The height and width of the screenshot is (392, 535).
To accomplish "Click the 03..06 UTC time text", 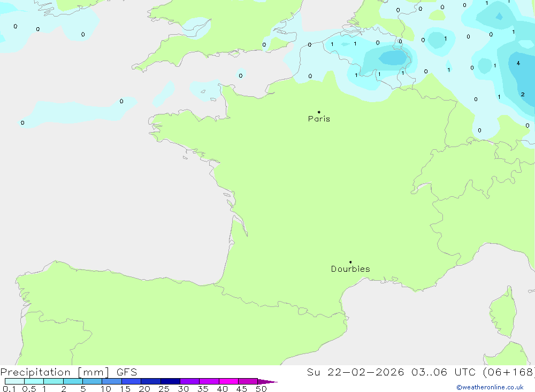I will 443,372.
